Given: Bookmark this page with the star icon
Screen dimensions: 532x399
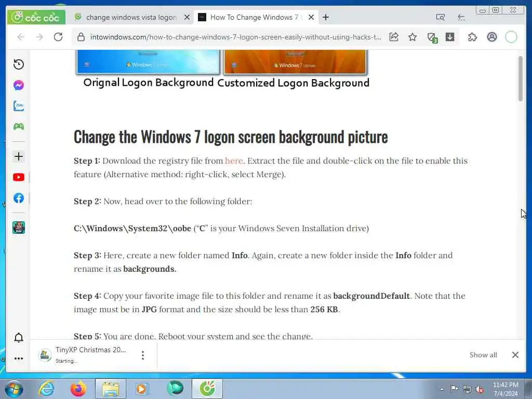Looking at the screenshot, I should pos(412,37).
